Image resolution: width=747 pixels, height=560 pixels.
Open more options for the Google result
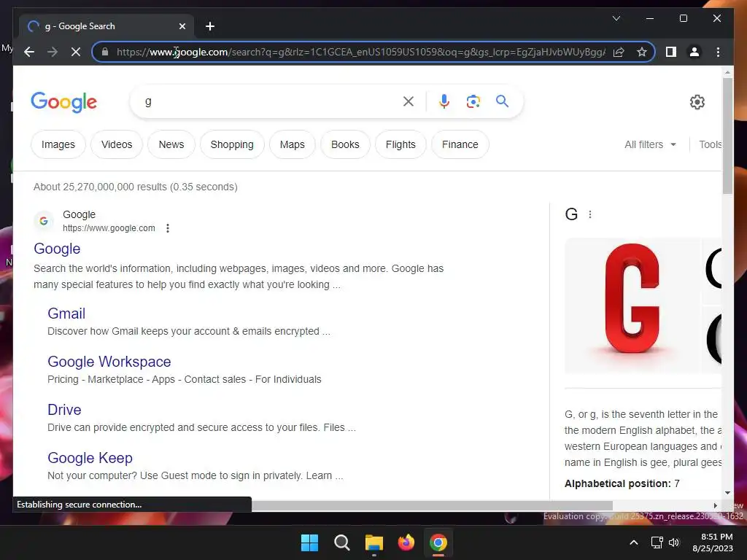coord(168,228)
